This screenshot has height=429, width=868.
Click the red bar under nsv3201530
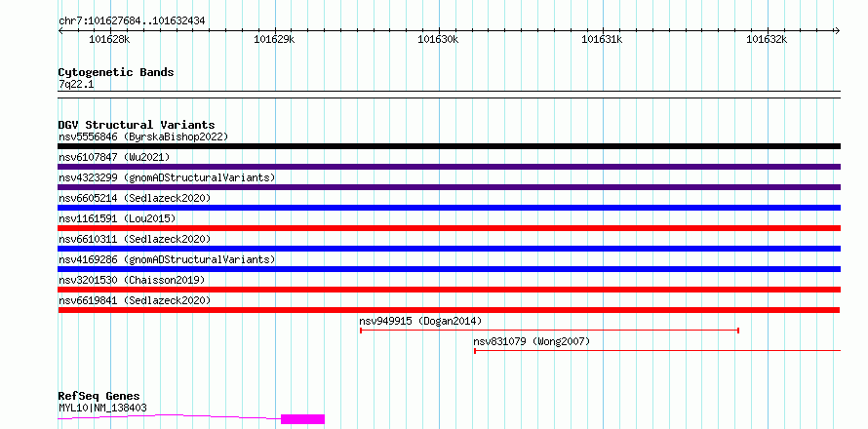449,290
